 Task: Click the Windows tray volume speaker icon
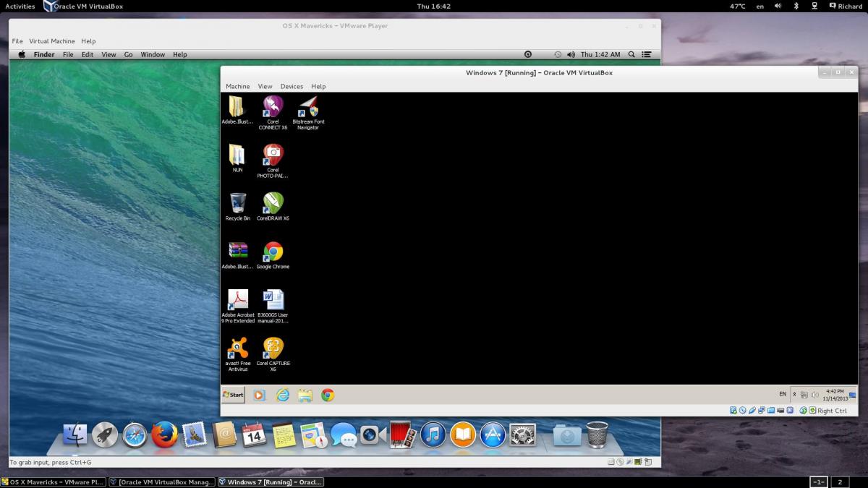(814, 395)
